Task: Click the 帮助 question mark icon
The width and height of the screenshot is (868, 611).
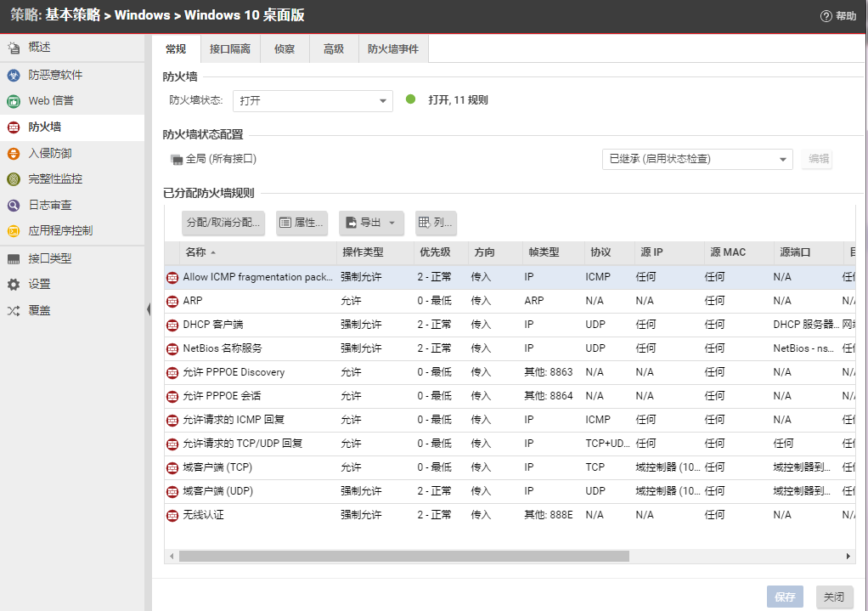Action: point(826,16)
